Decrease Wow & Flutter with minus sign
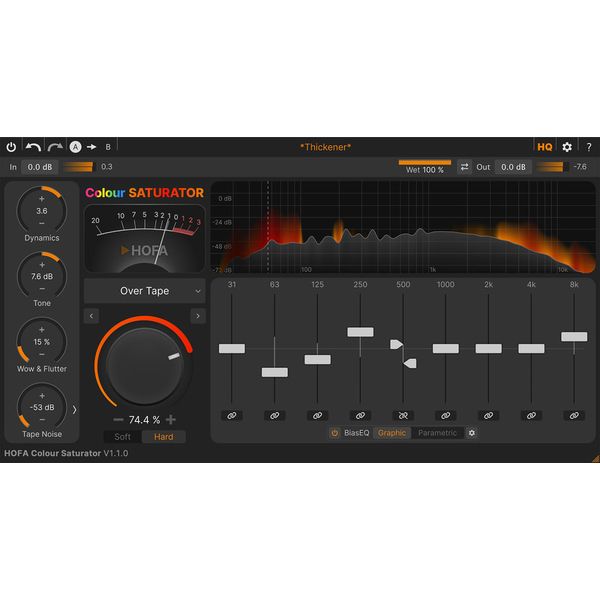Viewport: 600px width, 600px height. coord(42,354)
